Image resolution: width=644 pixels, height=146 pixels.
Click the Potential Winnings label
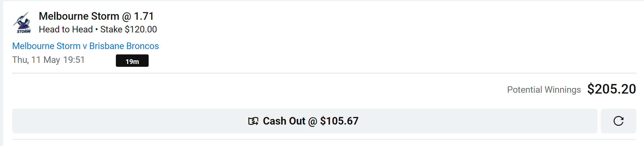tap(544, 90)
